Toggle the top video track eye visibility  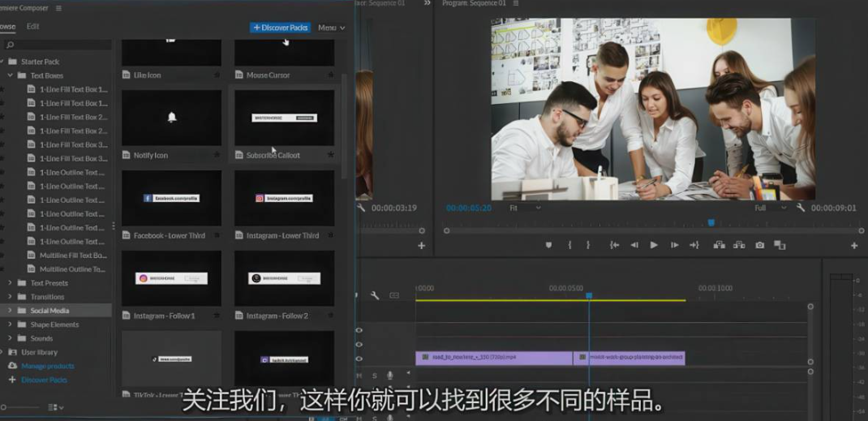coord(359,330)
